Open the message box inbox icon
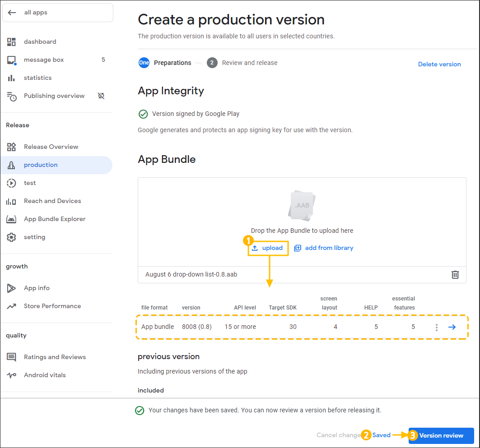 [11, 60]
